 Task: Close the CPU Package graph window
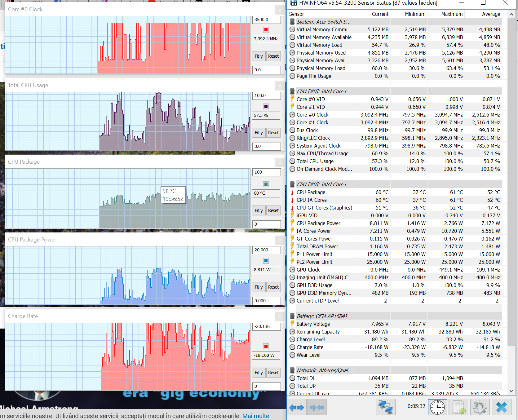[x=280, y=162]
